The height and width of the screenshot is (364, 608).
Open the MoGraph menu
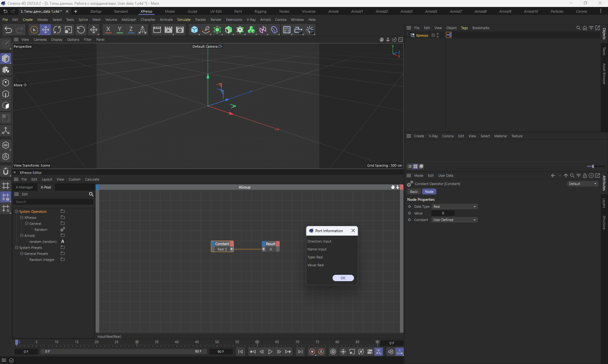(129, 20)
